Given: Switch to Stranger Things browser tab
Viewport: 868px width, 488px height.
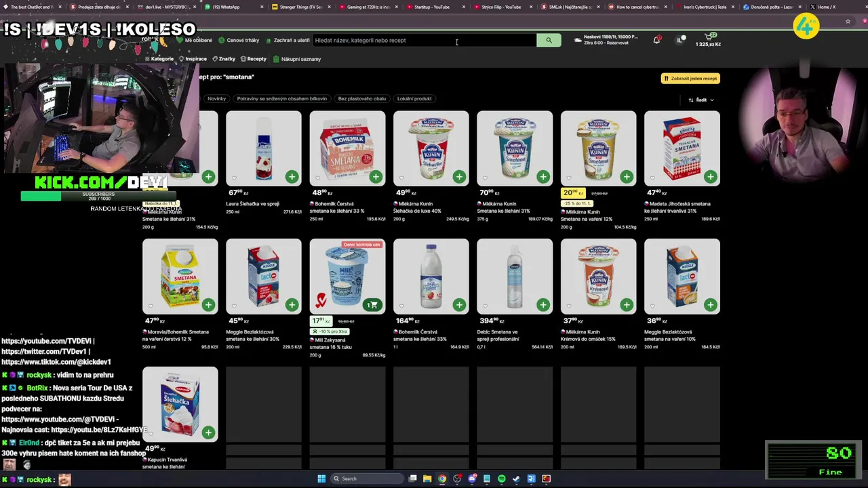Looking at the screenshot, I should [301, 7].
